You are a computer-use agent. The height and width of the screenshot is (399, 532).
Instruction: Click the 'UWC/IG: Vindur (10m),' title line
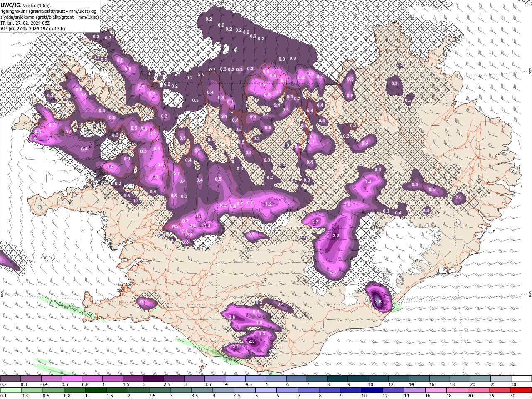click(26, 5)
